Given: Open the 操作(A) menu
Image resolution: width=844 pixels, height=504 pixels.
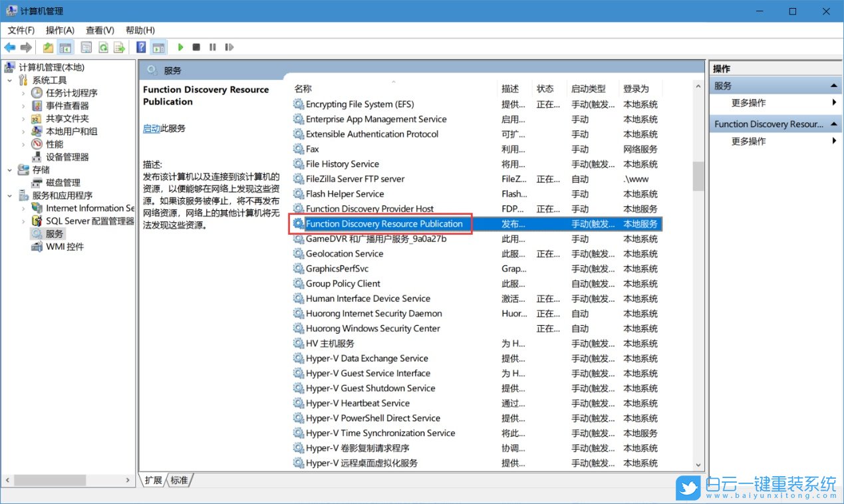Looking at the screenshot, I should (x=60, y=29).
